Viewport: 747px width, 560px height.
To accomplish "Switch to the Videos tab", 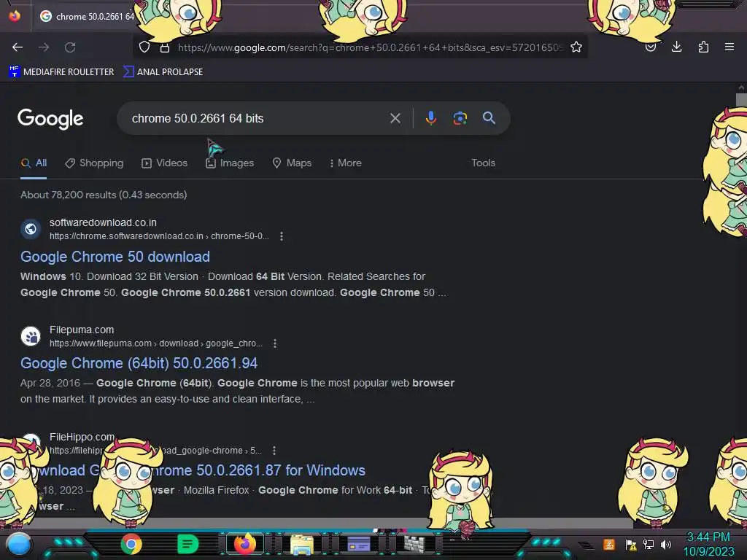I will point(164,163).
